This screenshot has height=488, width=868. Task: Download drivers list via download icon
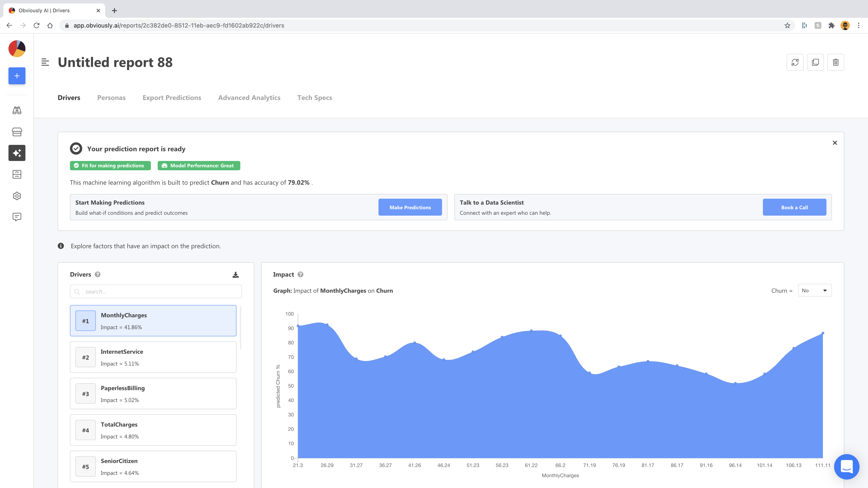[235, 275]
